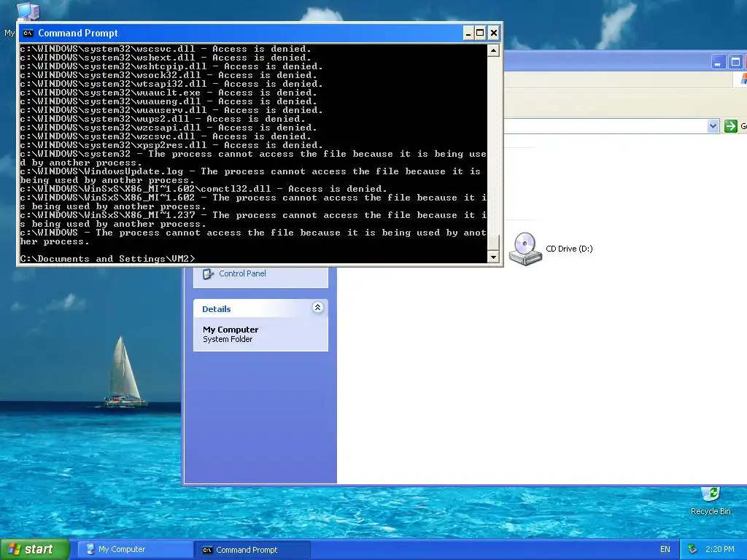The width and height of the screenshot is (747, 560).
Task: Click inside the My Computer address field
Action: 605,126
